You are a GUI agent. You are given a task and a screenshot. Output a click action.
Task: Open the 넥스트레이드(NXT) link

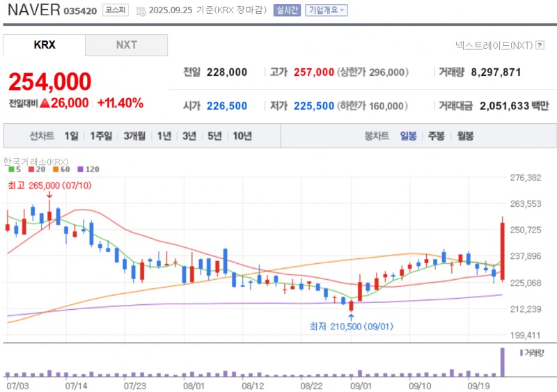coord(493,45)
